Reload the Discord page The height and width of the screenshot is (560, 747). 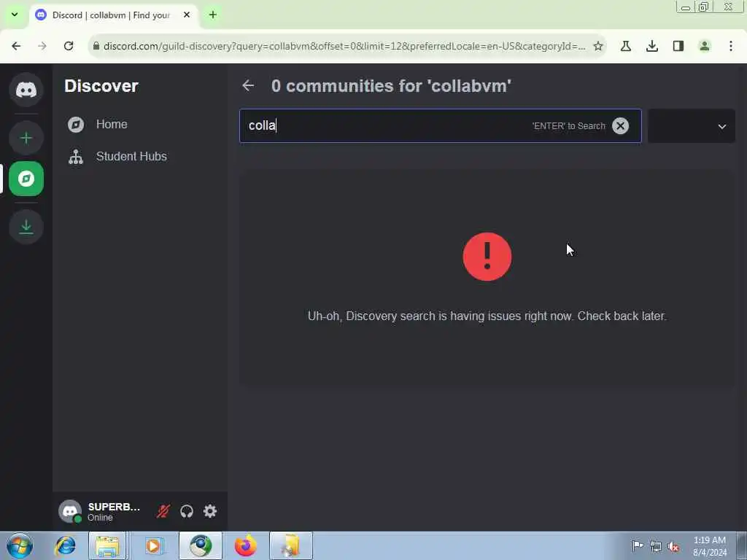pos(69,46)
